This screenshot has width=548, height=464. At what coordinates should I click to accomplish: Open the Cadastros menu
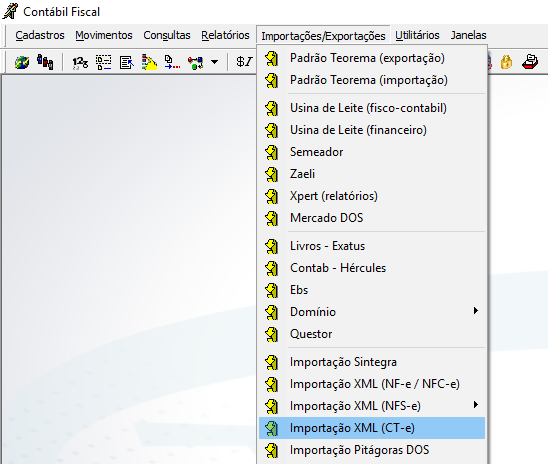pos(40,35)
